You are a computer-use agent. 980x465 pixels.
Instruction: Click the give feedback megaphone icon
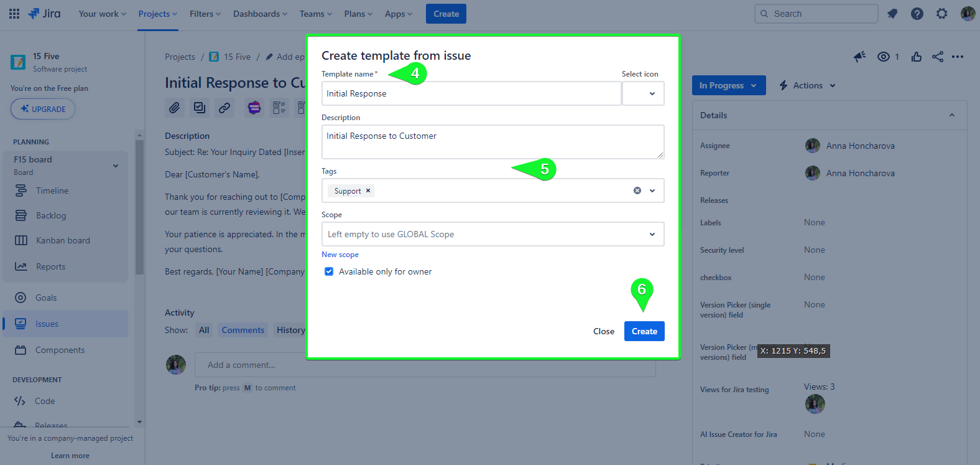point(860,57)
